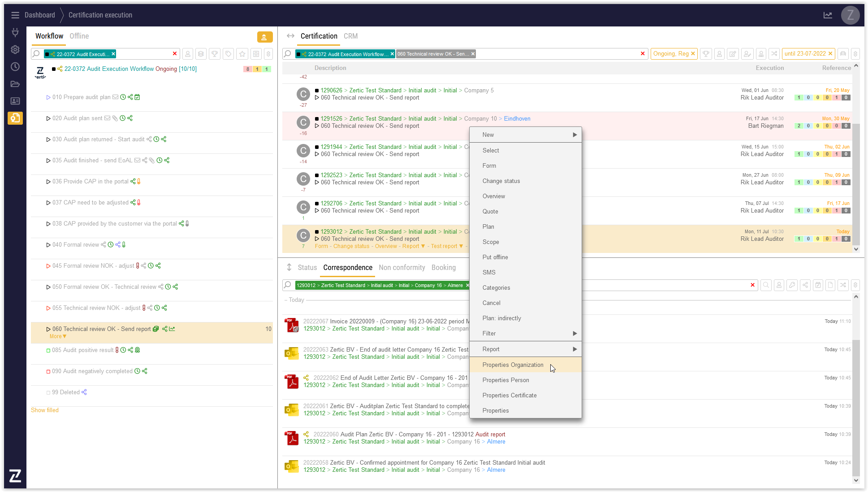Click the car icon in Certification toolbar

click(x=843, y=54)
